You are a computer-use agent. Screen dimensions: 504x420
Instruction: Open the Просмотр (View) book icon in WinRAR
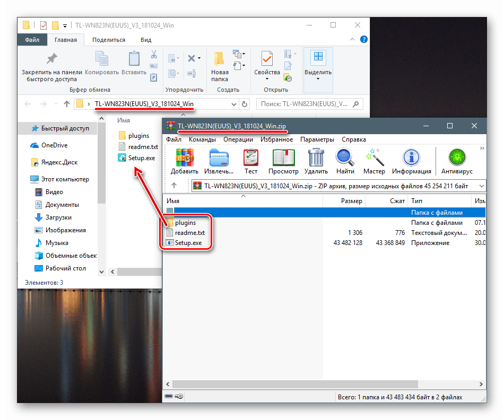(x=283, y=157)
